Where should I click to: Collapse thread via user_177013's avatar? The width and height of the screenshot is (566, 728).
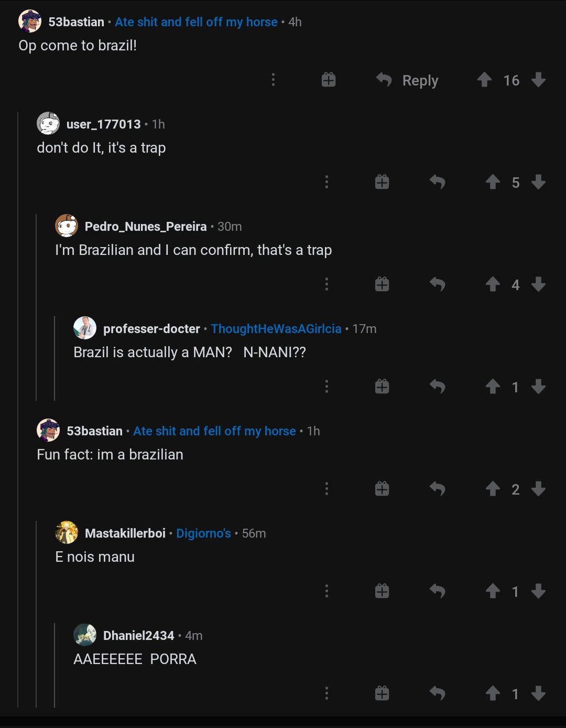coord(48,124)
